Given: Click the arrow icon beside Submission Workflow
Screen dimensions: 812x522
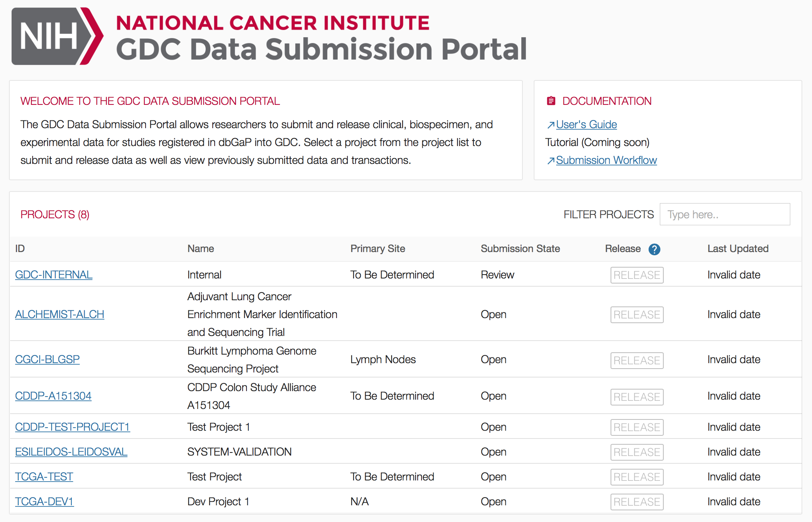Looking at the screenshot, I should (550, 161).
